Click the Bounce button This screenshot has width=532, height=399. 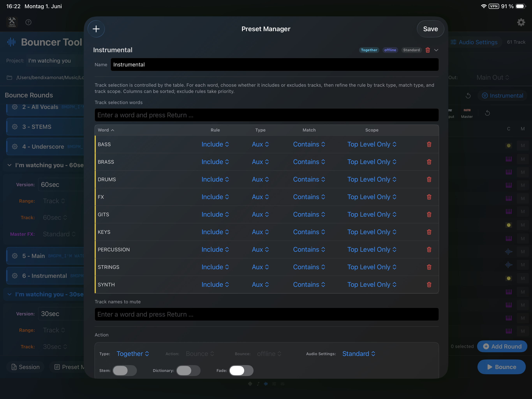pyautogui.click(x=501, y=367)
